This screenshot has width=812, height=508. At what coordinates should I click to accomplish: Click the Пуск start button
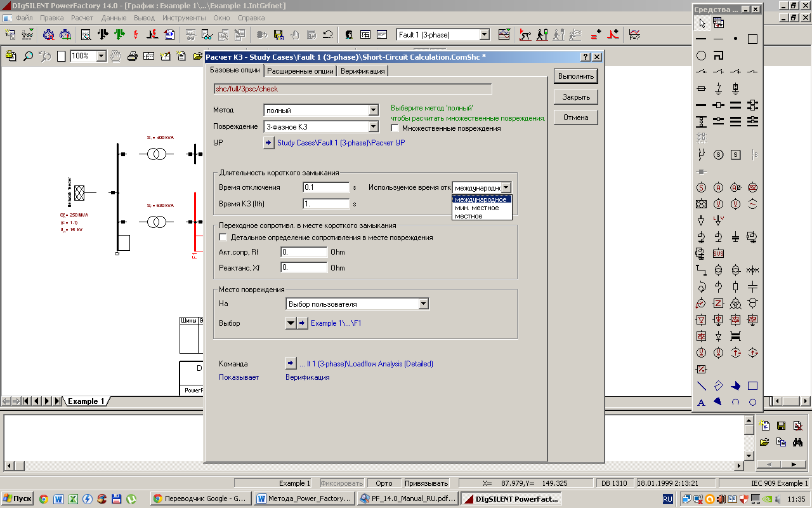(x=17, y=499)
